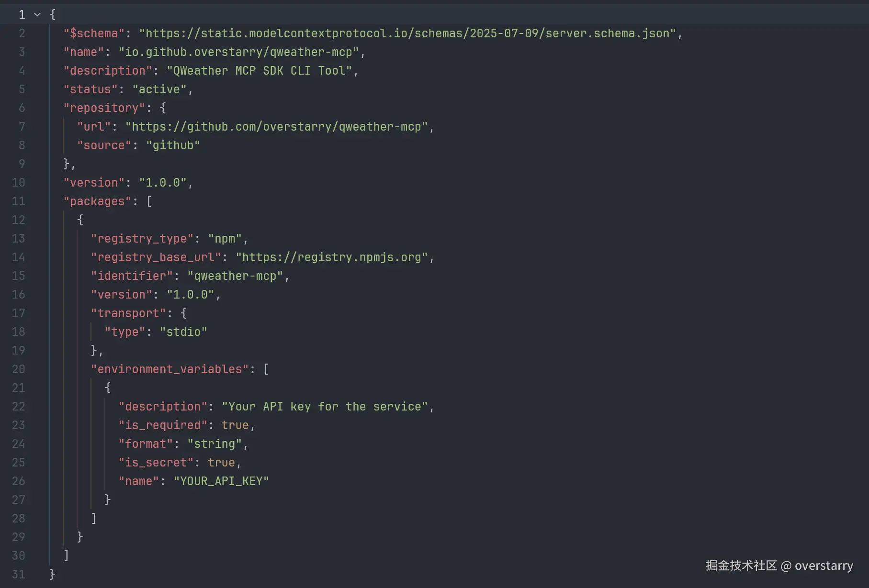The width and height of the screenshot is (869, 588).
Task: Click the closing bracket on line 30
Action: (x=66, y=555)
